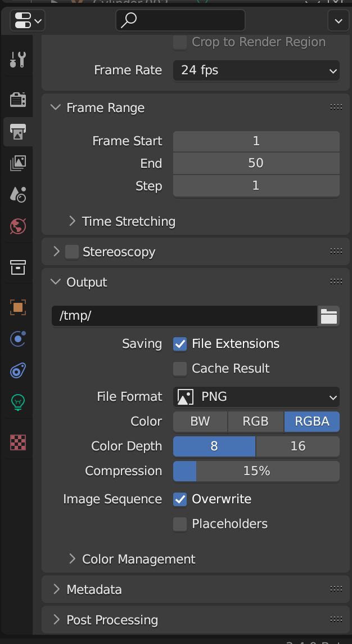The height and width of the screenshot is (644, 352).
Task: Toggle Crop to Render Region checkbox
Action: tap(180, 42)
